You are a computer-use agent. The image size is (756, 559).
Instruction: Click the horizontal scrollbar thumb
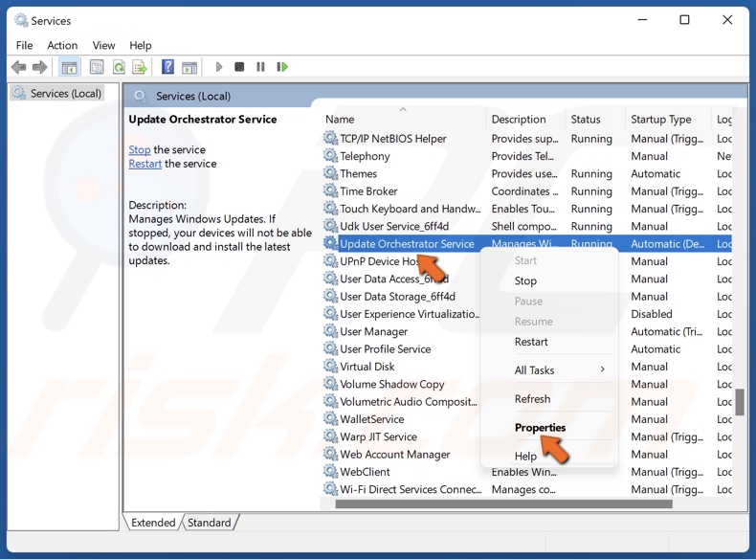tap(503, 503)
